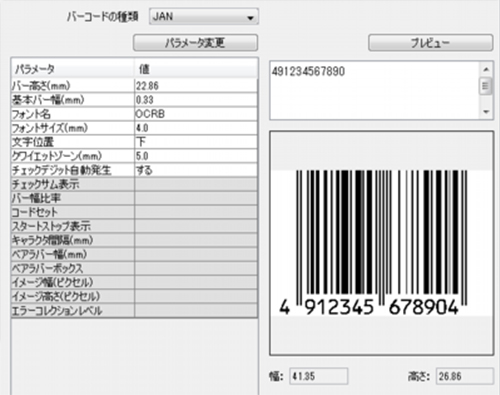Select the パラメータ column header
The height and width of the screenshot is (395, 500).
click(73, 69)
